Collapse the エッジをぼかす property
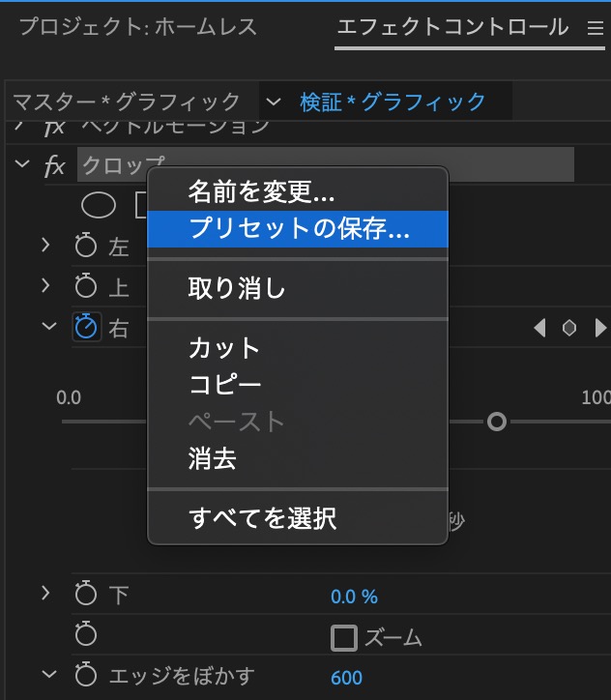 coord(46,675)
